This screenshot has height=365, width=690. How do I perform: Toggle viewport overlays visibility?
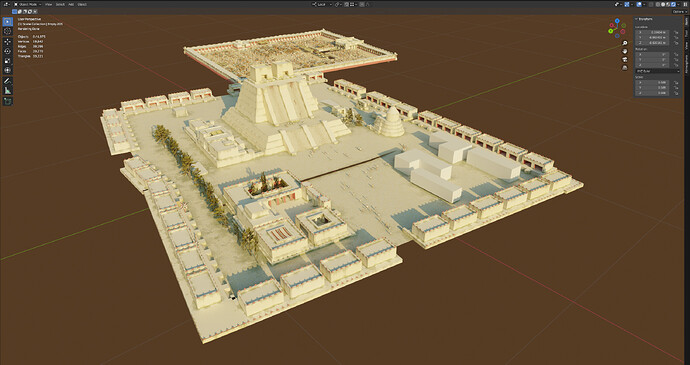(x=639, y=4)
